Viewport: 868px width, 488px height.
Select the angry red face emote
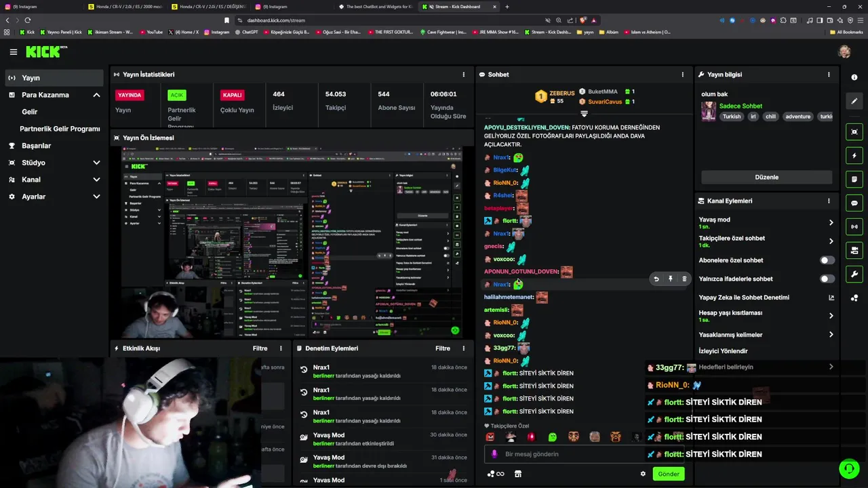tap(490, 437)
